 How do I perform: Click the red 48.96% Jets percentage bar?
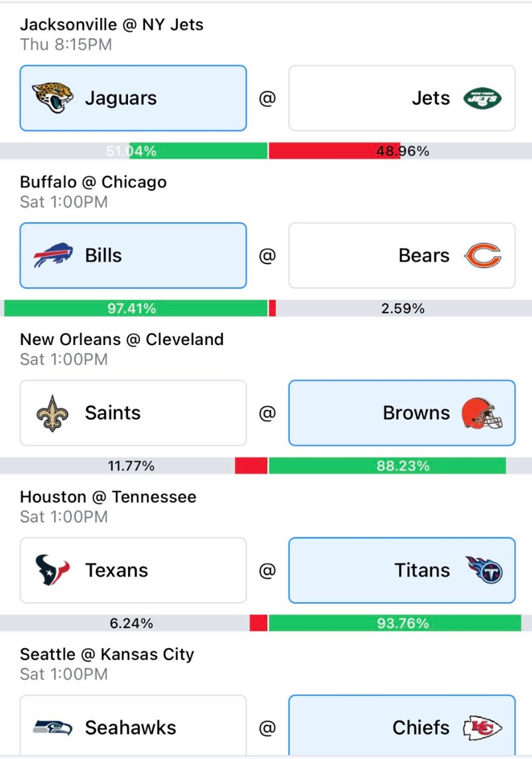click(334, 151)
